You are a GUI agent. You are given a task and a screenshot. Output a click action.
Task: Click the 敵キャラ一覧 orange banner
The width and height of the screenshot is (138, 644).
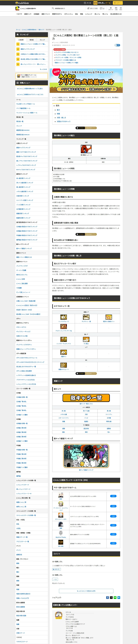86,398
